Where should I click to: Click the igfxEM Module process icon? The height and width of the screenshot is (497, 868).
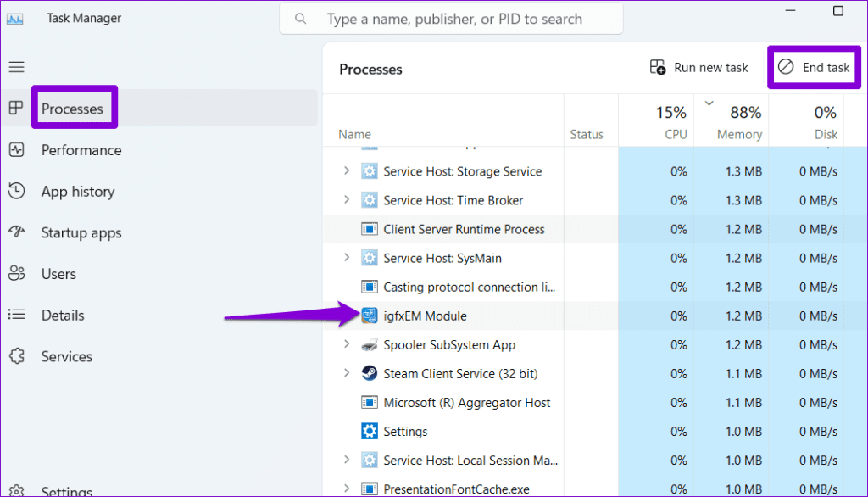[x=368, y=316]
